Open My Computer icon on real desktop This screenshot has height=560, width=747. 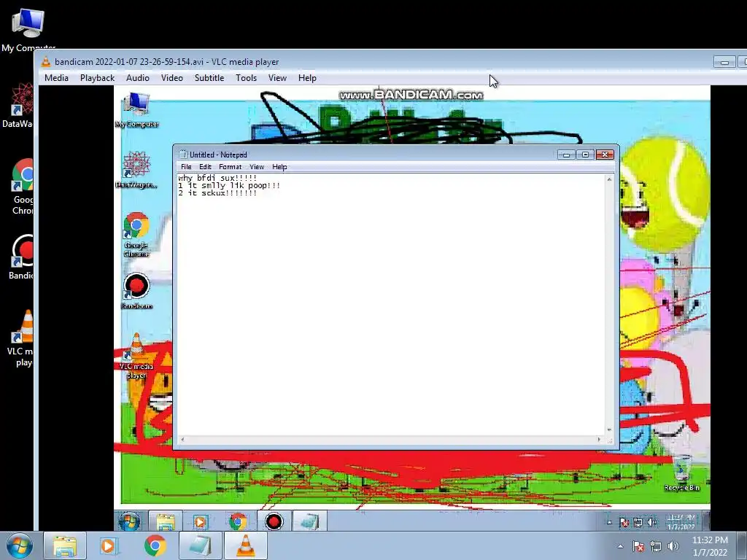[x=28, y=29]
